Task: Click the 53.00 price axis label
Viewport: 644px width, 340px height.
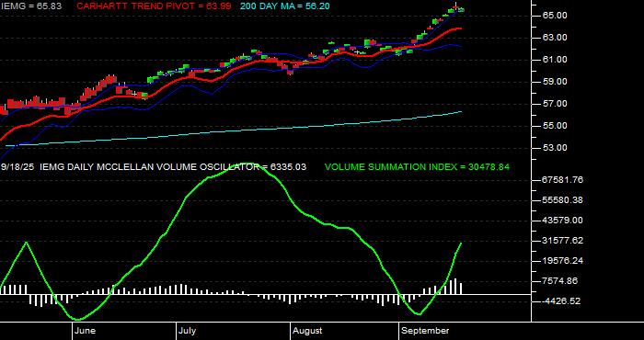Action: tap(556, 148)
